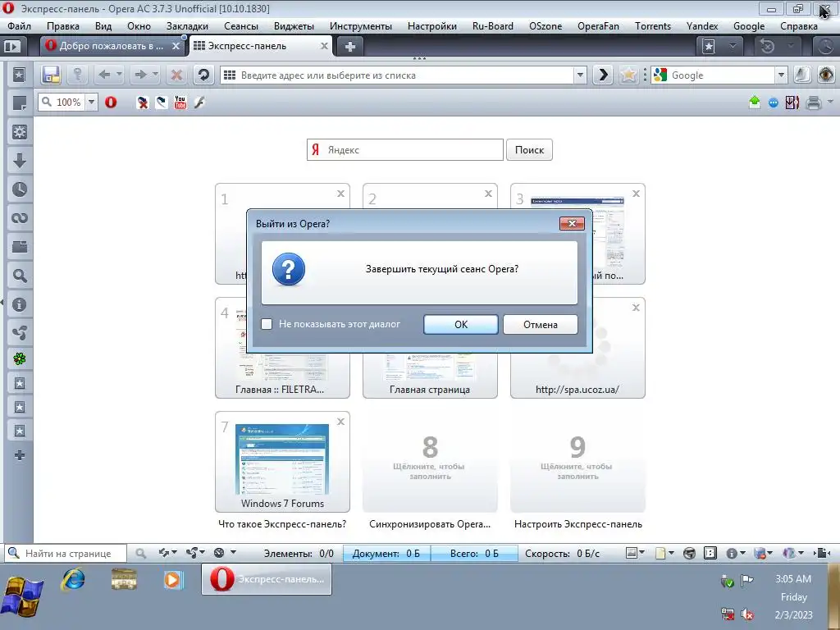The image size is (840, 630).
Task: Open the media player taskbar icon
Action: click(173, 580)
